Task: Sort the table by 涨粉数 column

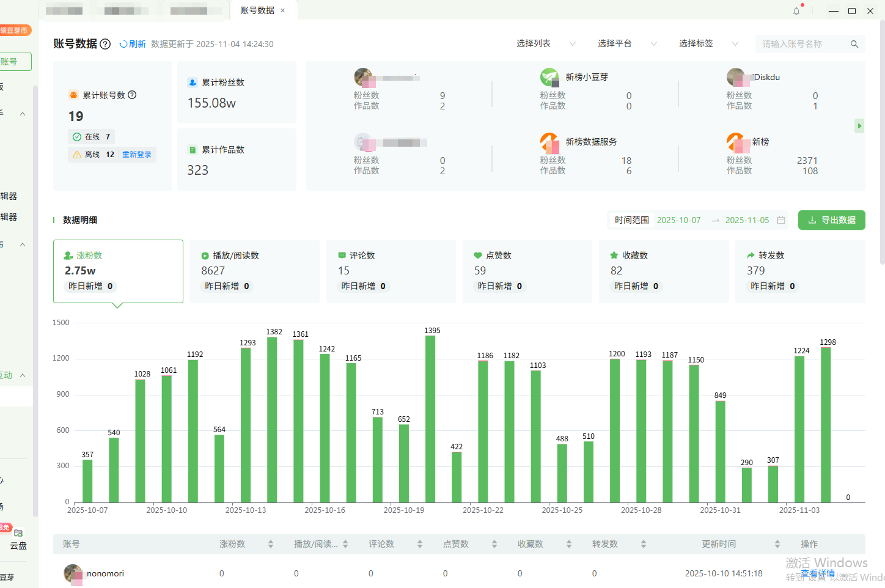Action: coord(271,544)
